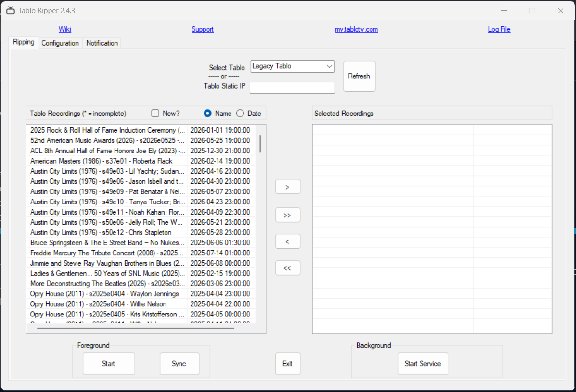Viewport: 576px width, 392px height.
Task: Enable the New? checkbox
Action: [x=155, y=114]
